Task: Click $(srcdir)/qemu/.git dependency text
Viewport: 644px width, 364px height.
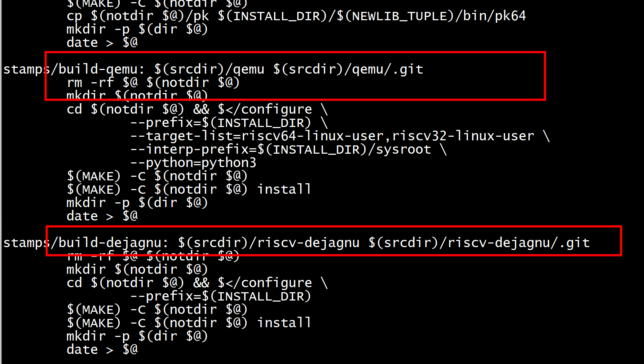Action: [x=348, y=69]
